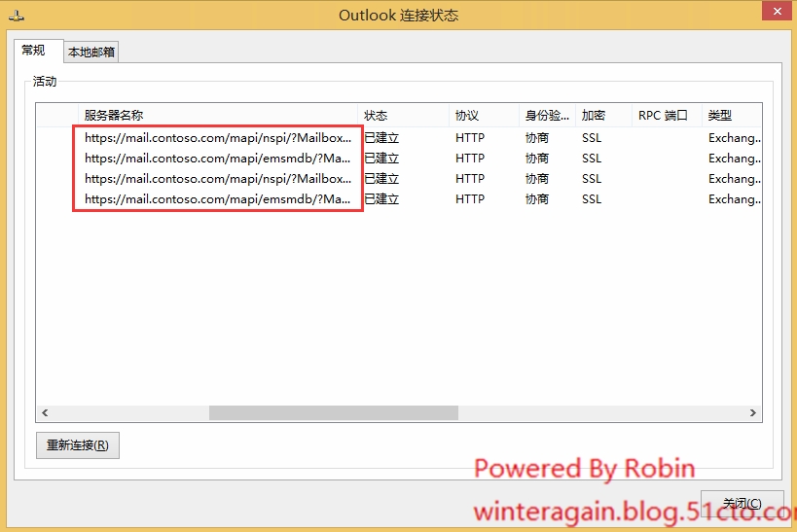Click 协商 authentication in fourth row
This screenshot has height=532, width=797.
point(537,198)
